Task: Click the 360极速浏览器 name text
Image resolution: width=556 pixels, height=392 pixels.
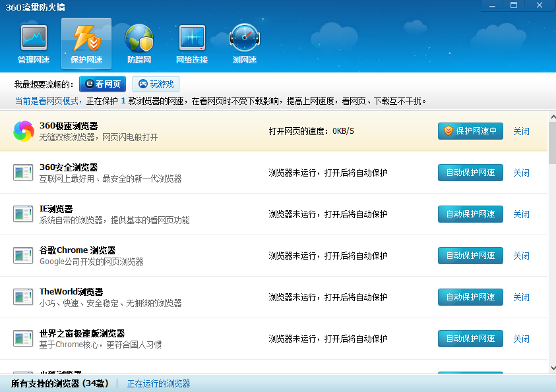Action: point(69,126)
